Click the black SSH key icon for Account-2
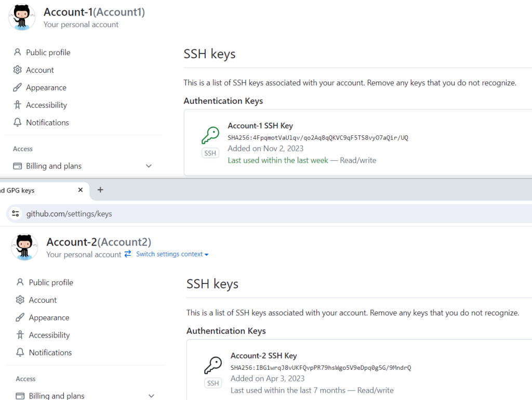The image size is (532, 400). [212, 364]
